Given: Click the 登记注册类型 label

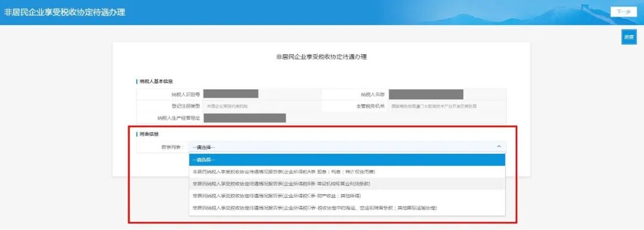Looking at the screenshot, I should point(185,106).
